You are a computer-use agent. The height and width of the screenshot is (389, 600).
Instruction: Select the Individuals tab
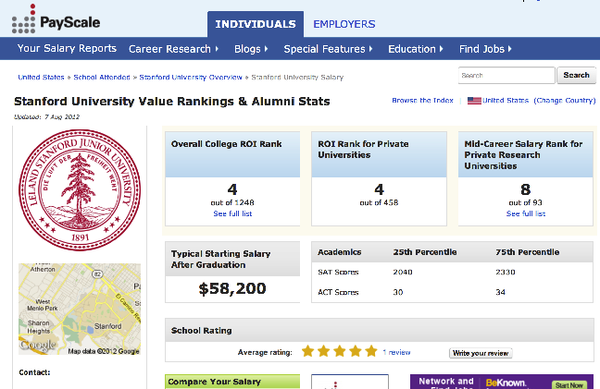pos(256,24)
